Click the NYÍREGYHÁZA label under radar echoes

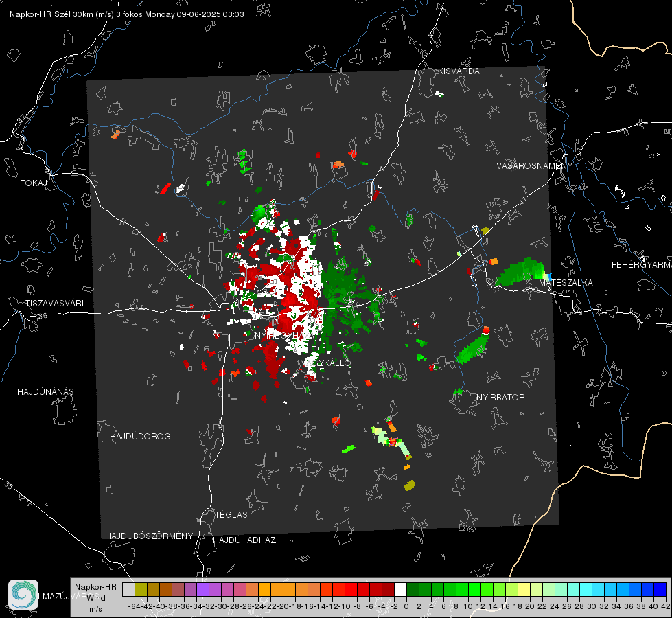click(x=283, y=335)
